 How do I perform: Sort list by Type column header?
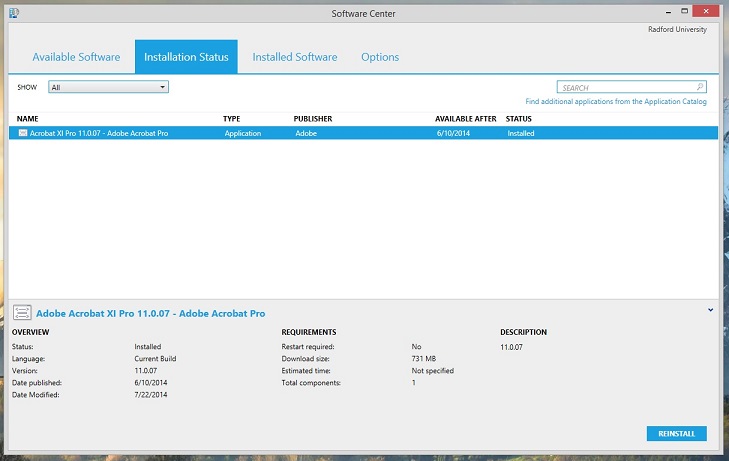pos(232,119)
